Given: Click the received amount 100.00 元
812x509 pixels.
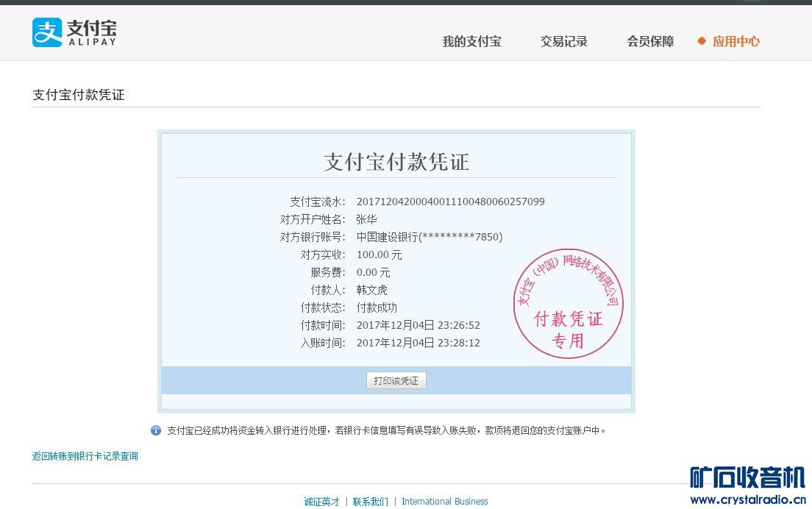Looking at the screenshot, I should click(379, 254).
